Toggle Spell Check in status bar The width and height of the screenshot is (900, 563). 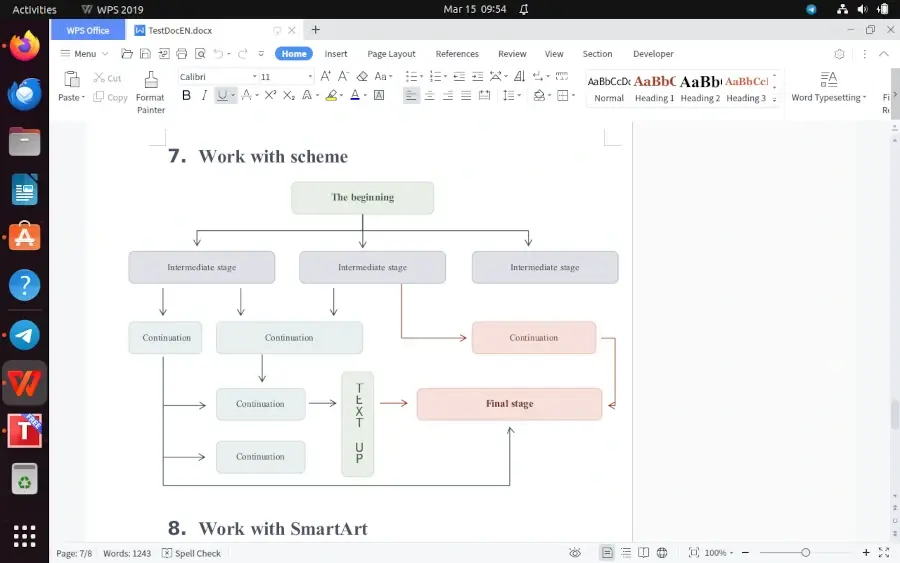click(192, 553)
